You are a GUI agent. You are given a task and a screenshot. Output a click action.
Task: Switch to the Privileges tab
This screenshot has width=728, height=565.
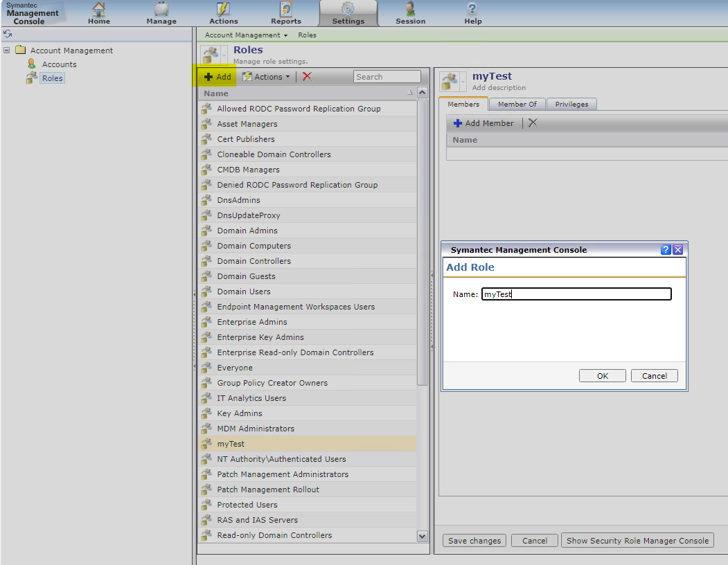tap(571, 105)
